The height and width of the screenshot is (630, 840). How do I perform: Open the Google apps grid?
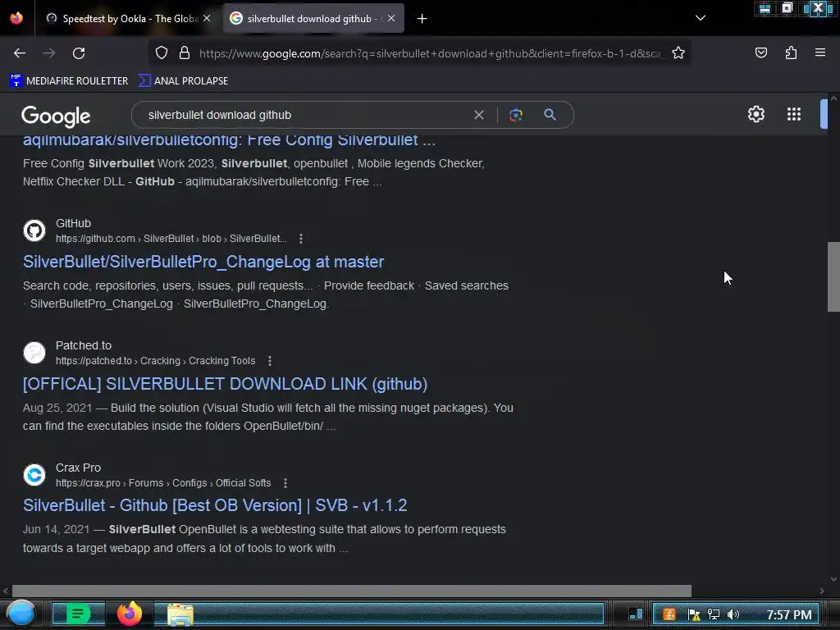pos(794,114)
